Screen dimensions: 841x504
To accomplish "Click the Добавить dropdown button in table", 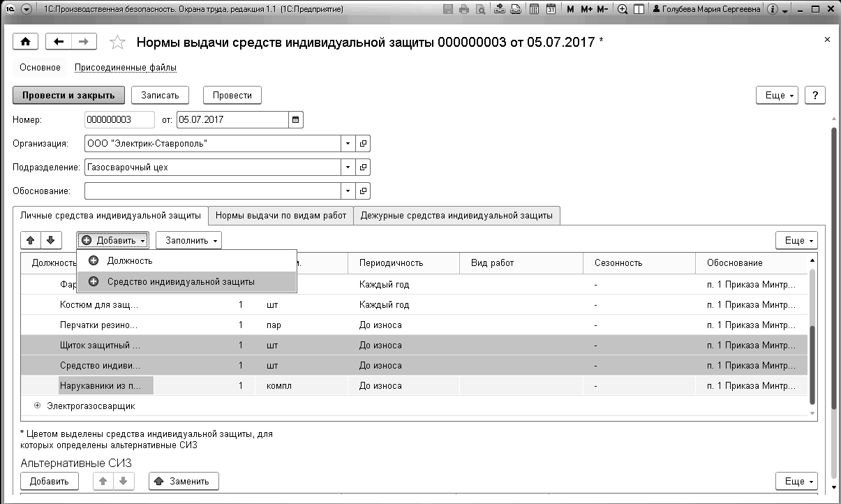I will click(112, 240).
